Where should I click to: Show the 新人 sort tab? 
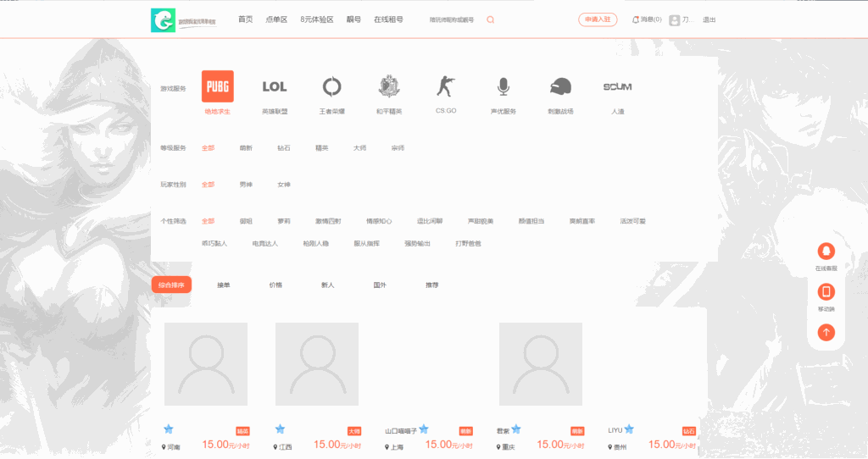pos(328,285)
